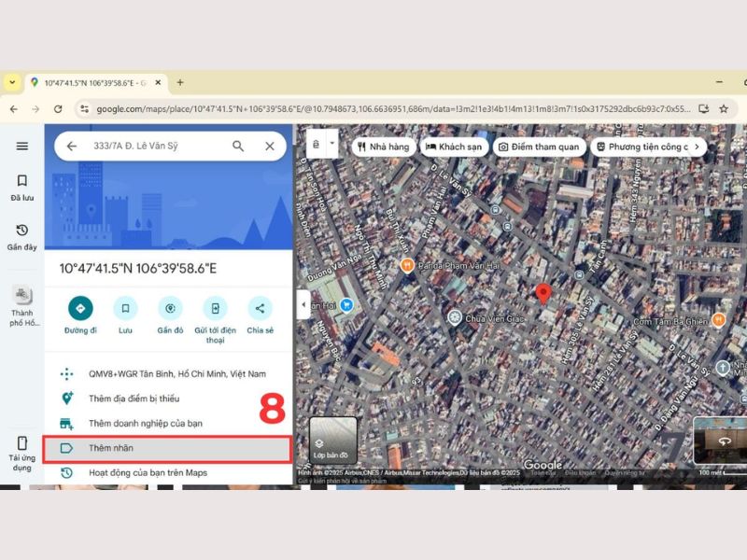Viewport: 747px width, 560px height.
Task: Open a new browser tab
Action: point(180,82)
